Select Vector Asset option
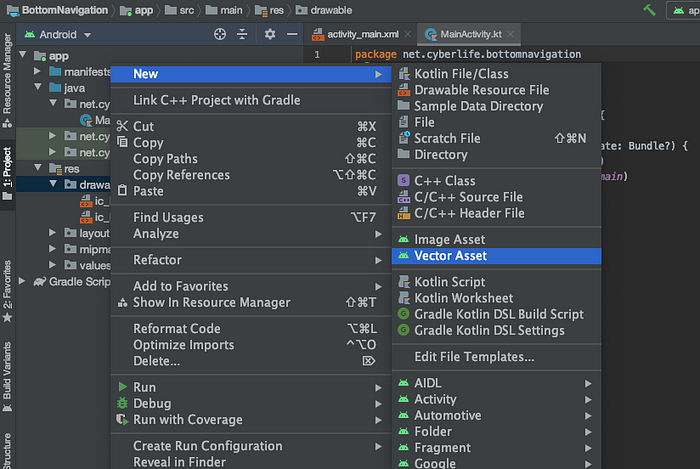The width and height of the screenshot is (700, 469). coord(496,256)
